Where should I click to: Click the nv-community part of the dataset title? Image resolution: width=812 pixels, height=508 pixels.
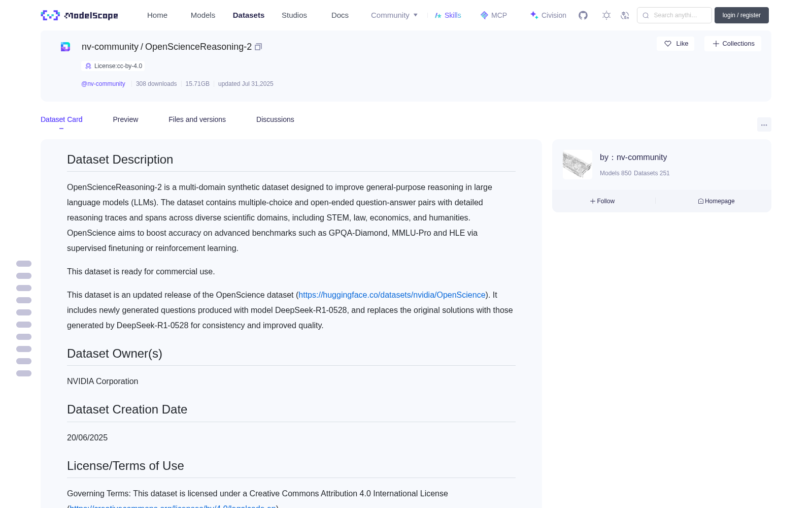(x=110, y=47)
